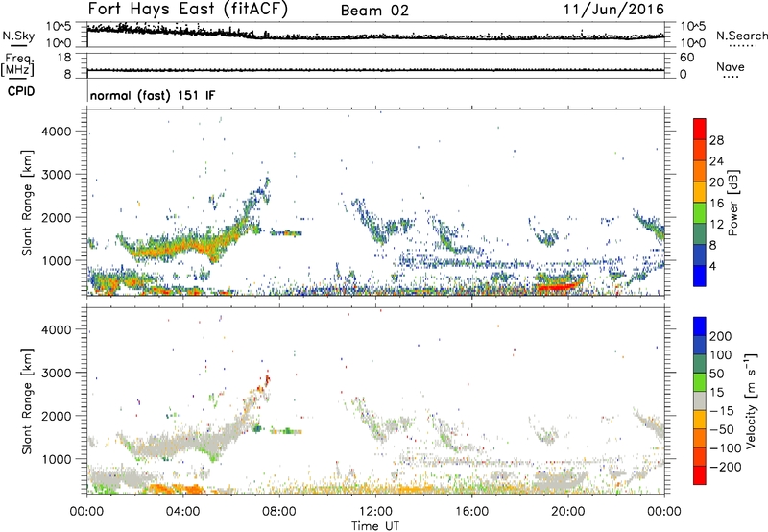This screenshot has width=768, height=532.
Task: Click the '20:00' time tick label
Action: pos(567,512)
